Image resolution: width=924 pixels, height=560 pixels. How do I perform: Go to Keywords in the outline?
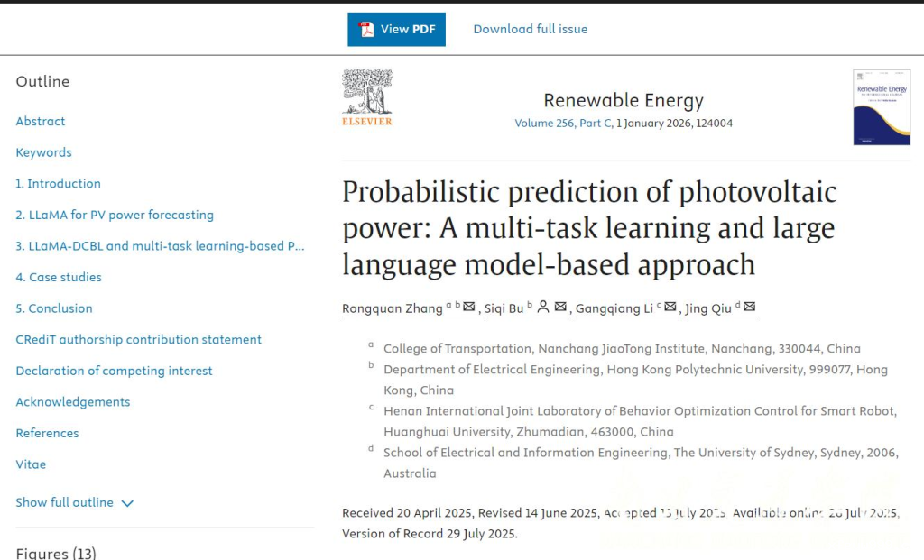(43, 152)
